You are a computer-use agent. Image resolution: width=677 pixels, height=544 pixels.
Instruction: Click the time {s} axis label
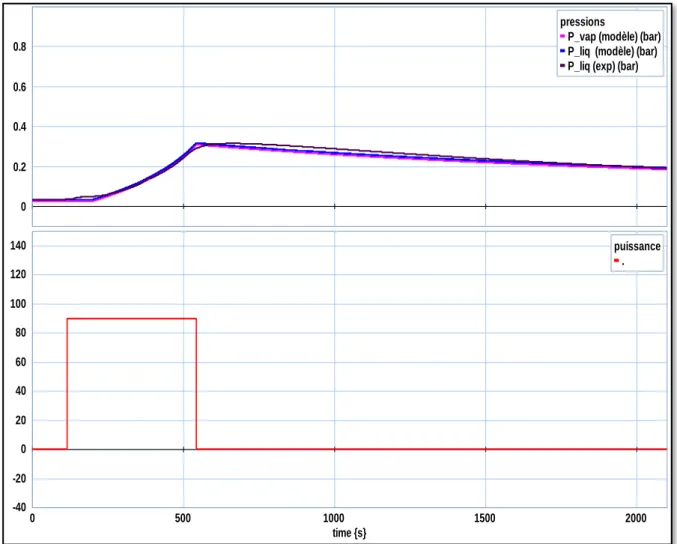pyautogui.click(x=349, y=533)
